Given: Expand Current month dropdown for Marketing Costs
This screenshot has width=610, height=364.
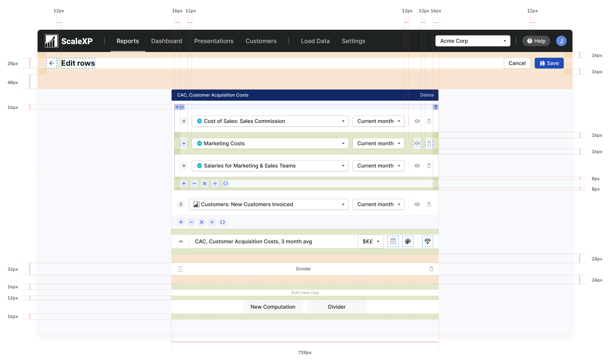Looking at the screenshot, I should [x=378, y=144].
